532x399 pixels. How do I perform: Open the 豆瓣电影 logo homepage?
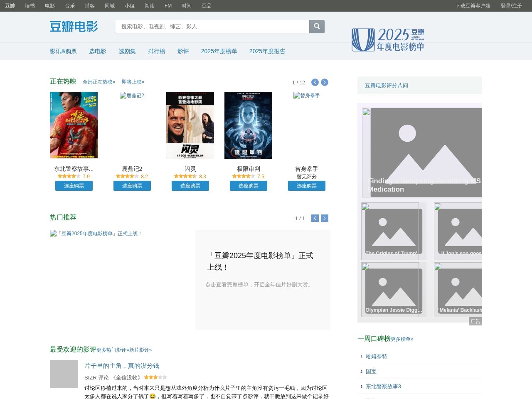[x=74, y=27]
